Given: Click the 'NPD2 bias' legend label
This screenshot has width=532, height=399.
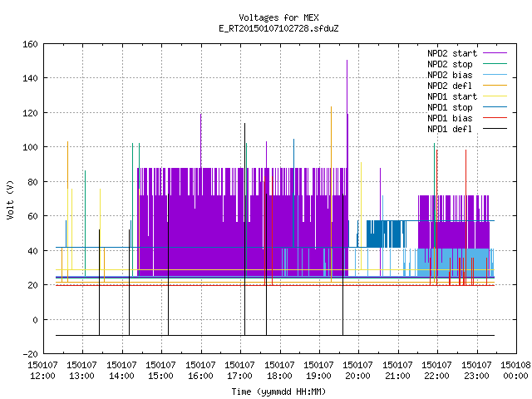Looking at the screenshot, I should (x=450, y=75).
